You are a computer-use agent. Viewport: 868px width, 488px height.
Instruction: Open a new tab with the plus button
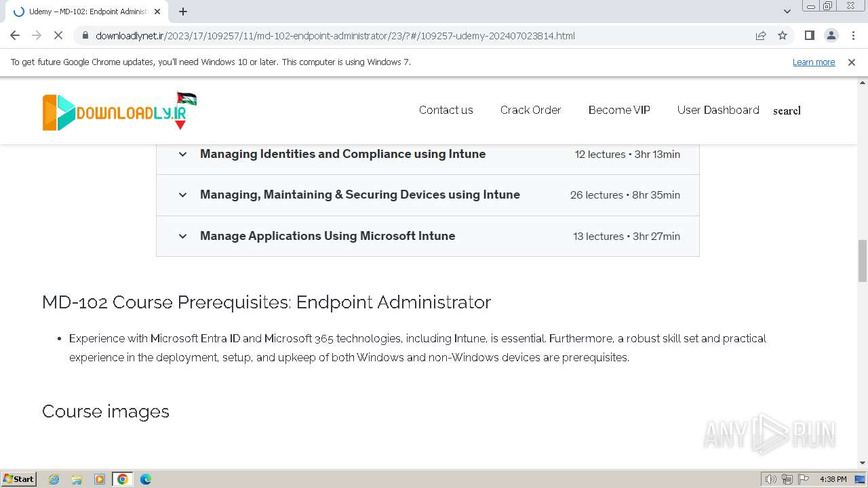[183, 12]
